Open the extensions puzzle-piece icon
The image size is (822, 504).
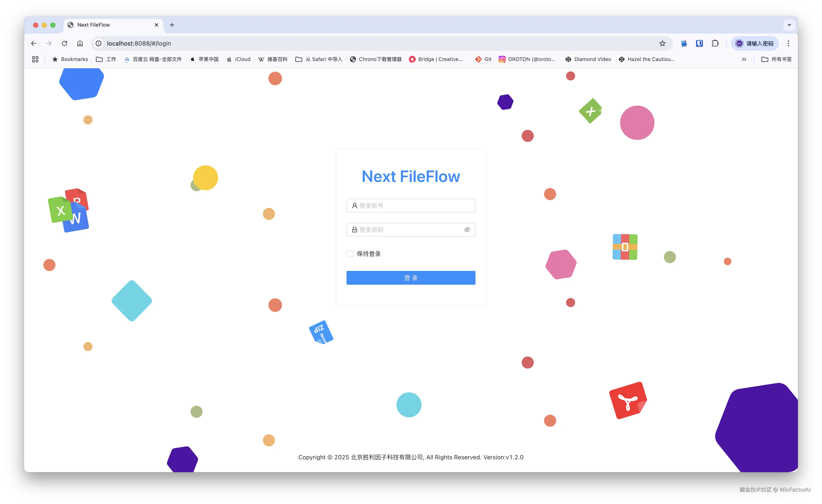715,43
